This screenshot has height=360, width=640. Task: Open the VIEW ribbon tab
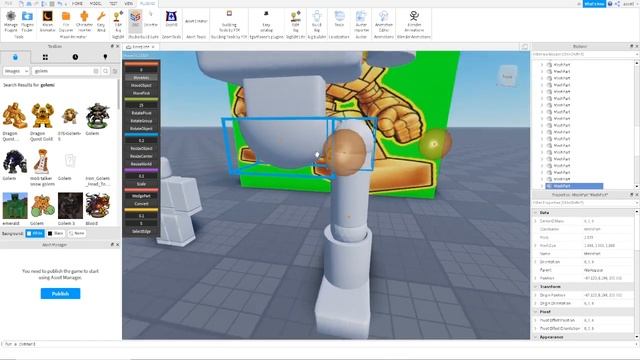129,3
